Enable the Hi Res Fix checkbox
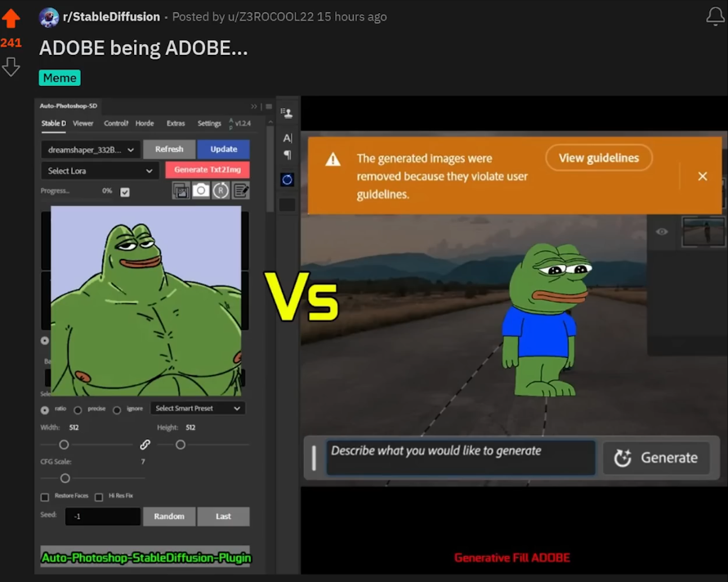Viewport: 728px width, 582px height. 99,497
